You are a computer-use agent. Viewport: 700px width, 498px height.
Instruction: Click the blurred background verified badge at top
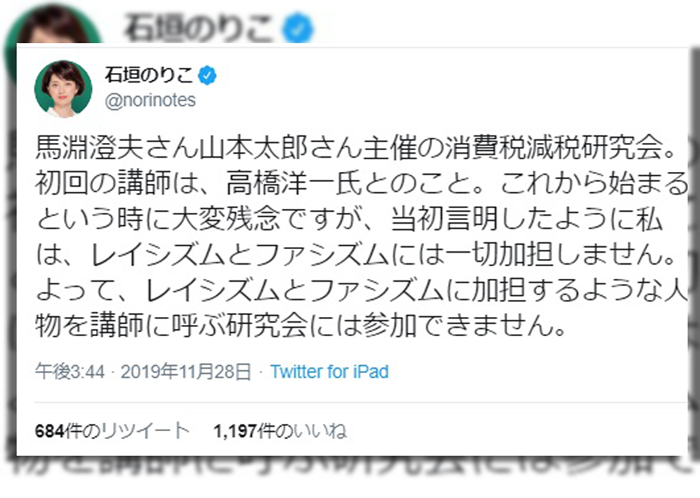[x=298, y=29]
